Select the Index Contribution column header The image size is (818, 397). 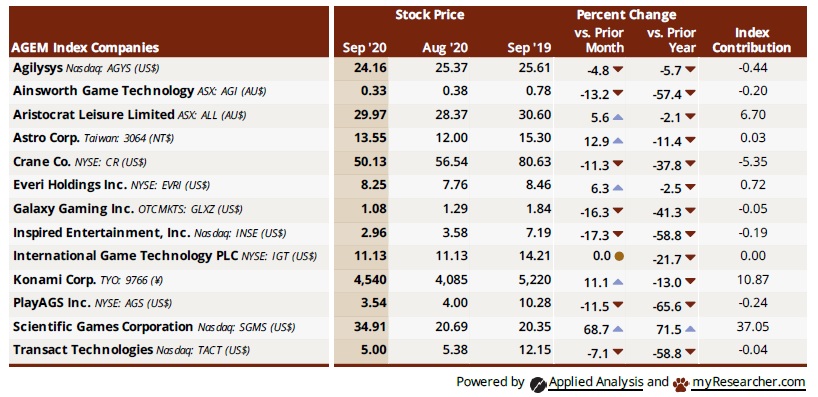(752, 40)
